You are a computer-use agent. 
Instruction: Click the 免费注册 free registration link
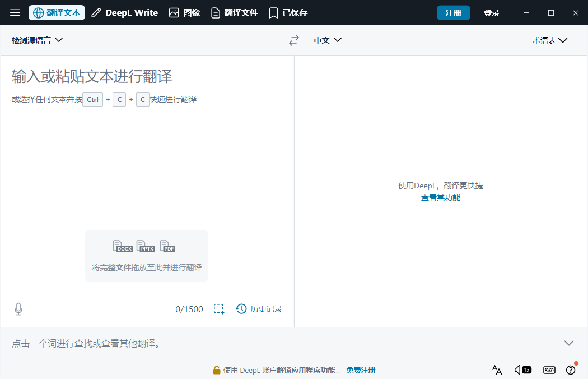click(x=361, y=370)
